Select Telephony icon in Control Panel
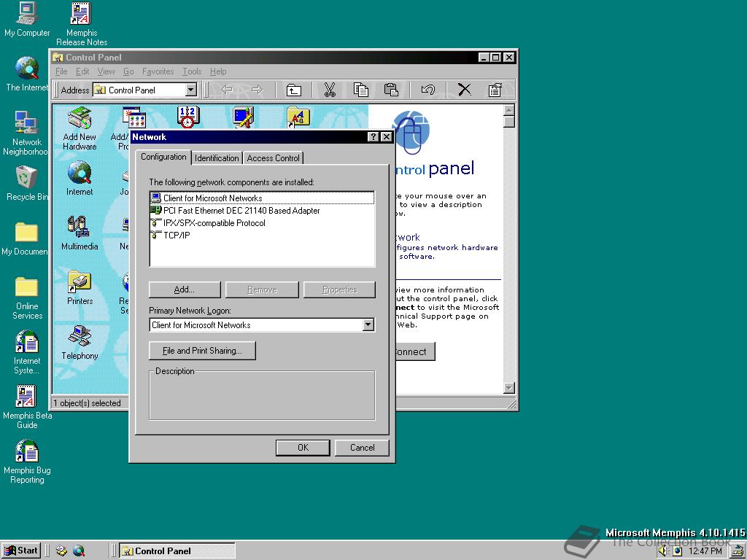This screenshot has height=560, width=747. [80, 343]
